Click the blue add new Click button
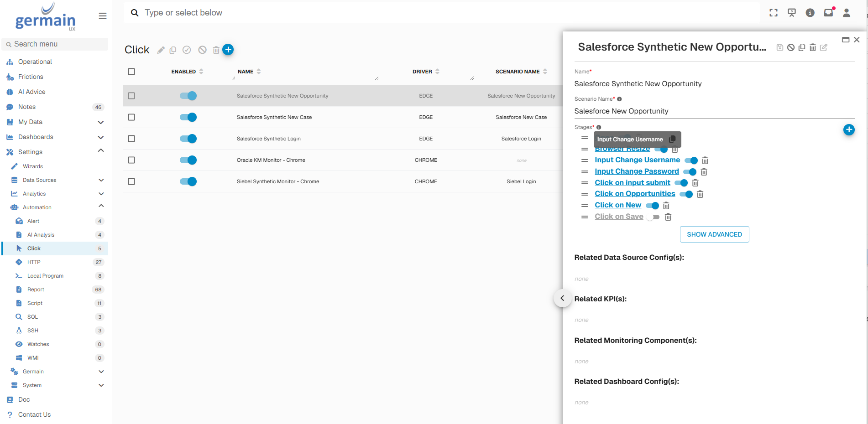The image size is (868, 424). [x=228, y=50]
